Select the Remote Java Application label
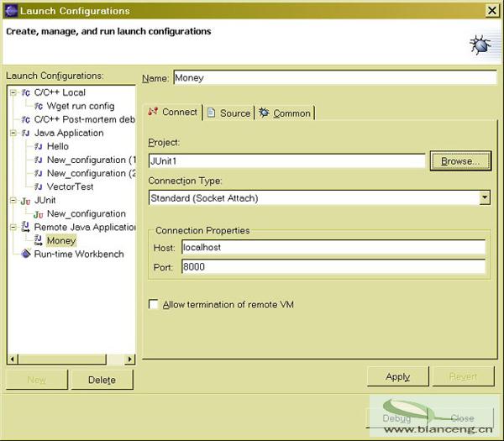Image resolution: width=504 pixels, height=441 pixels. click(x=85, y=228)
